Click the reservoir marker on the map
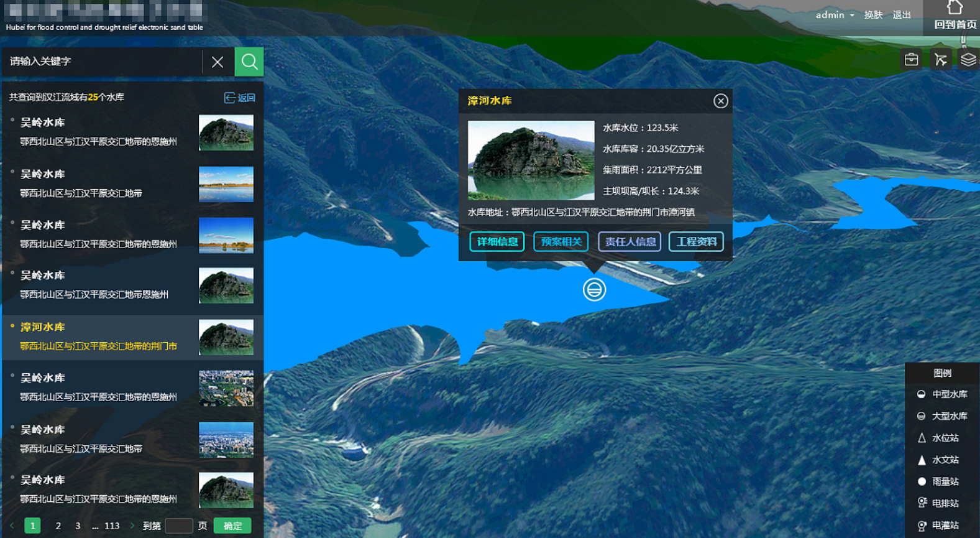Image resolution: width=980 pixels, height=538 pixels. (594, 289)
